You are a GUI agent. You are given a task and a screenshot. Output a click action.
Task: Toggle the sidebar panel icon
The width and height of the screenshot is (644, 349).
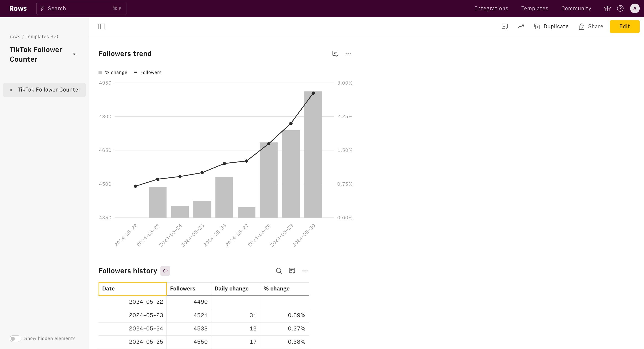pyautogui.click(x=101, y=26)
